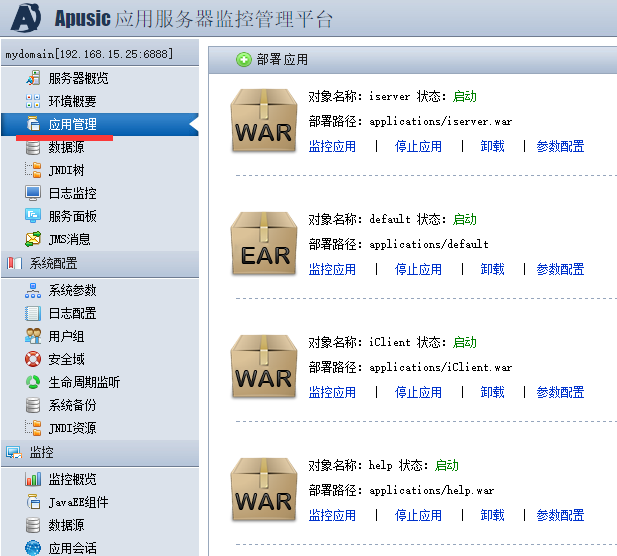Viewport: 617px width, 556px height.
Task: Click the 生命周期监听 recycle icon
Action: 33,382
